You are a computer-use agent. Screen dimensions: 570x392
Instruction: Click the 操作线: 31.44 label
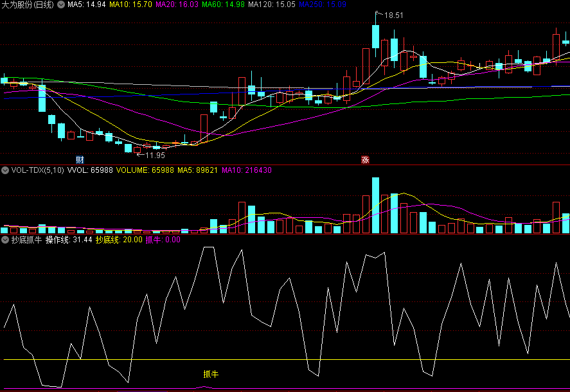tap(69, 240)
